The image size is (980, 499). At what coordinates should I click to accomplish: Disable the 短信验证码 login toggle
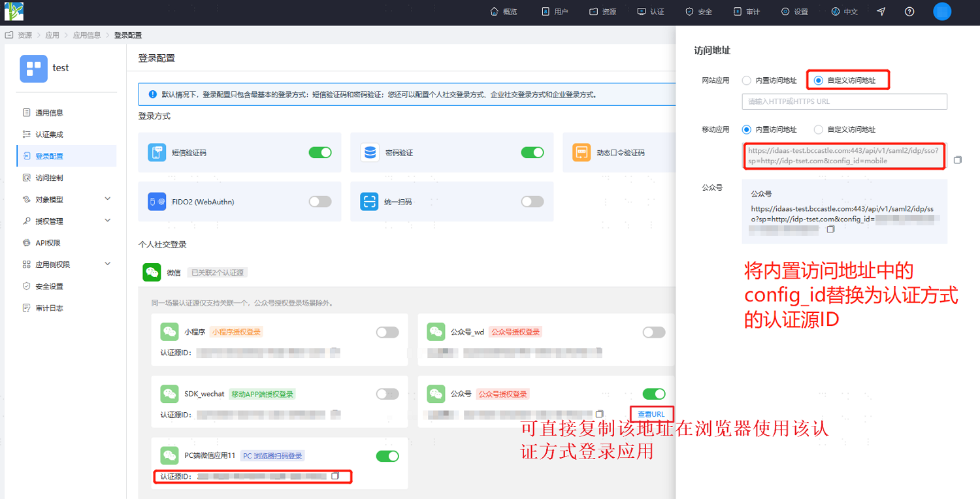pos(320,153)
